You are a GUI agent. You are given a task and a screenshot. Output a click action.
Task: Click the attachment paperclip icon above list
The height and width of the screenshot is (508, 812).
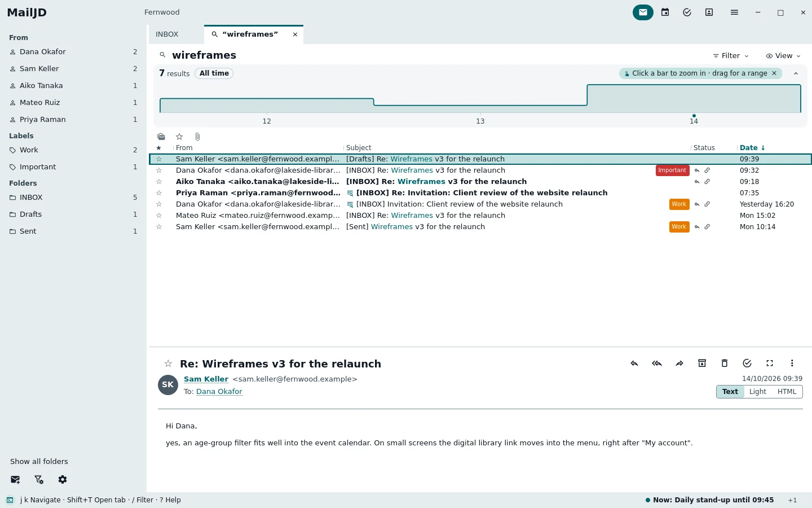pyautogui.click(x=197, y=137)
